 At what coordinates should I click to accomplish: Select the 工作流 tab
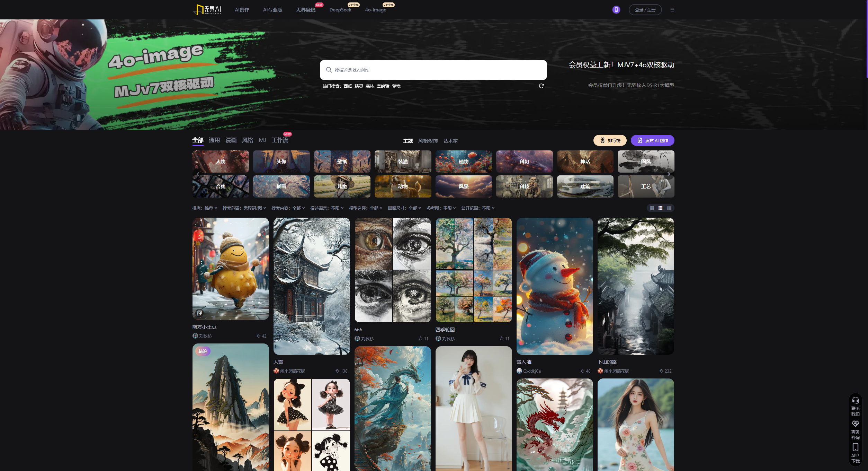click(280, 140)
